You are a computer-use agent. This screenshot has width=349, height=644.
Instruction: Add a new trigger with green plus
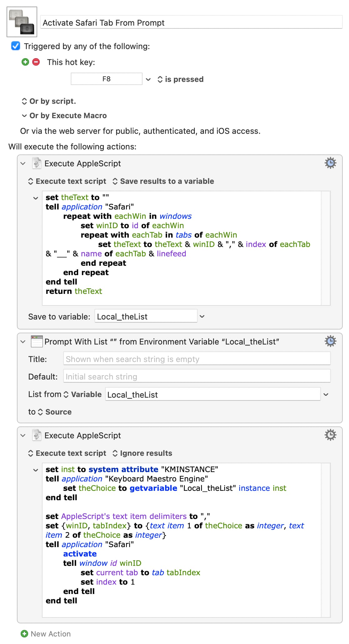pyautogui.click(x=25, y=62)
